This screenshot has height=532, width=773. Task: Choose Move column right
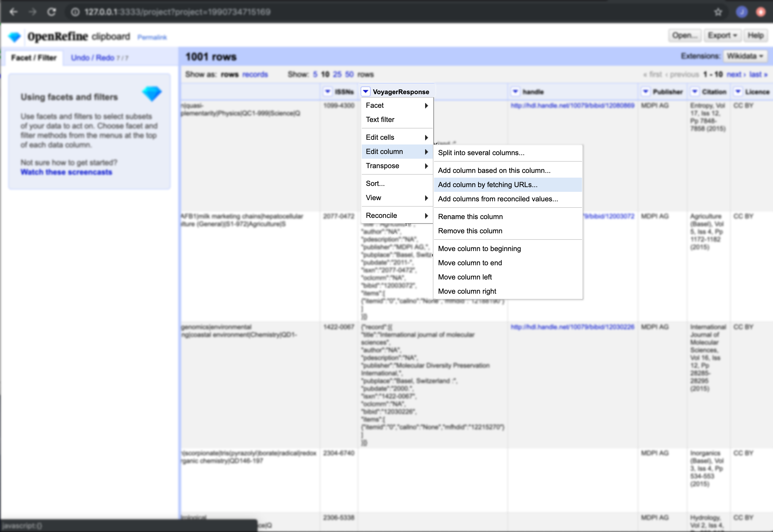click(x=508, y=291)
